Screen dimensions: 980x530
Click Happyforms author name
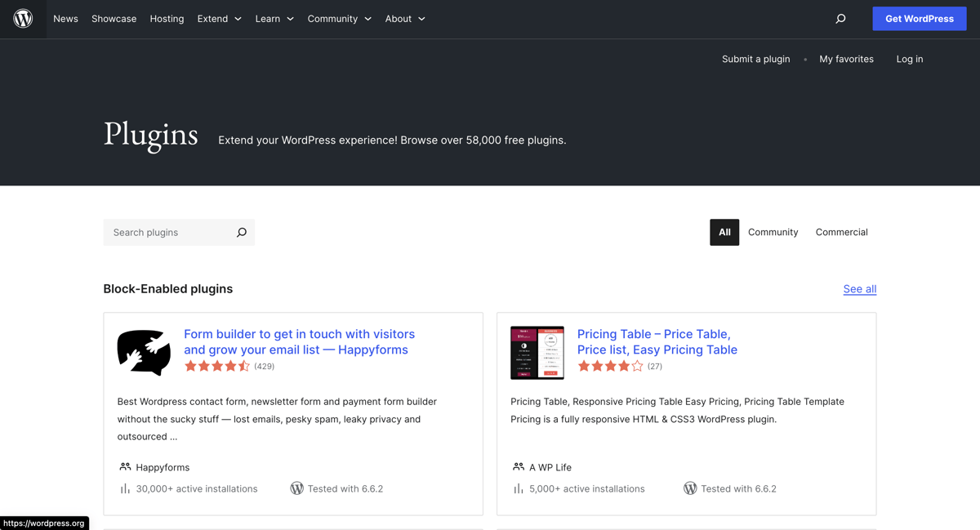(163, 467)
